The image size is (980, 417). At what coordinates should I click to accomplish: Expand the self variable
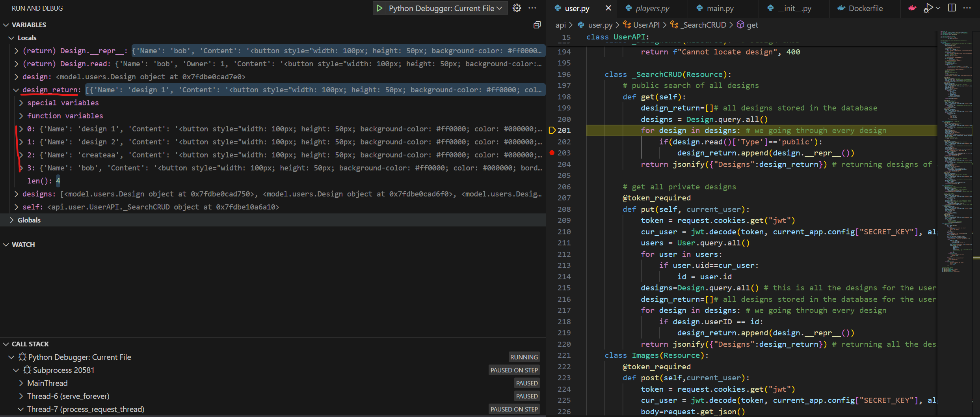tap(16, 207)
